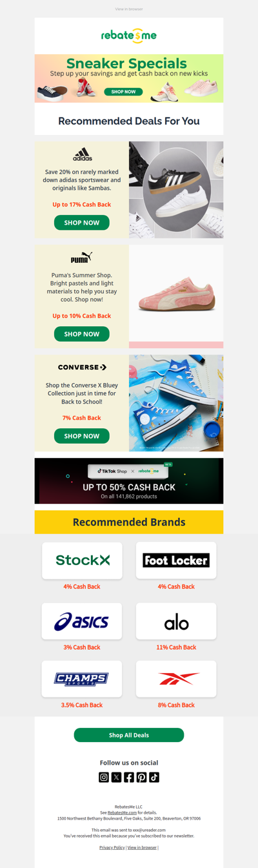Click SHOP NOW under the adidas deal

pos(82,223)
